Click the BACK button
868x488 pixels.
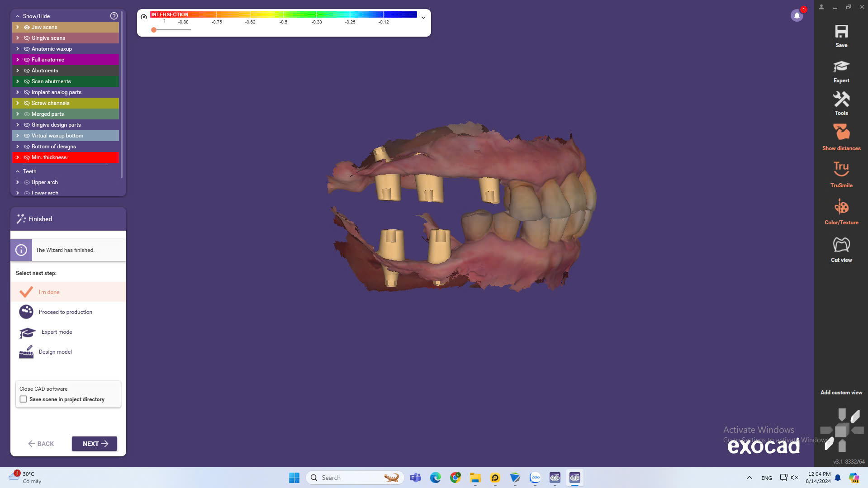click(x=41, y=444)
